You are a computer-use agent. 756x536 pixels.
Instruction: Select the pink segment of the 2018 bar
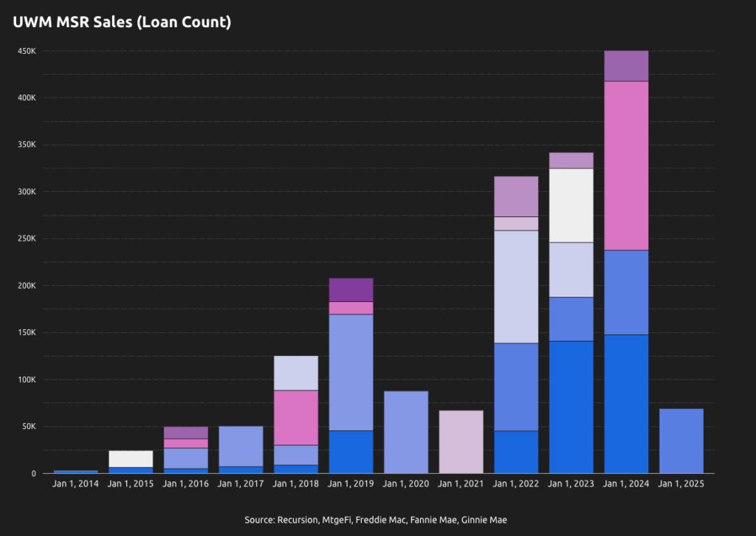click(296, 417)
